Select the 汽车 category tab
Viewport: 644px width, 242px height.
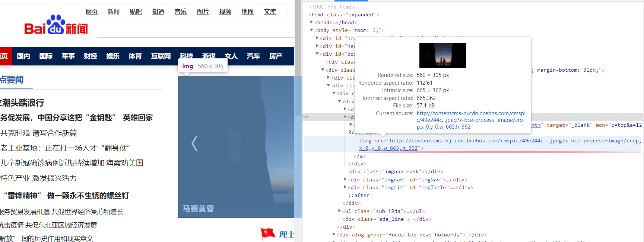click(253, 56)
